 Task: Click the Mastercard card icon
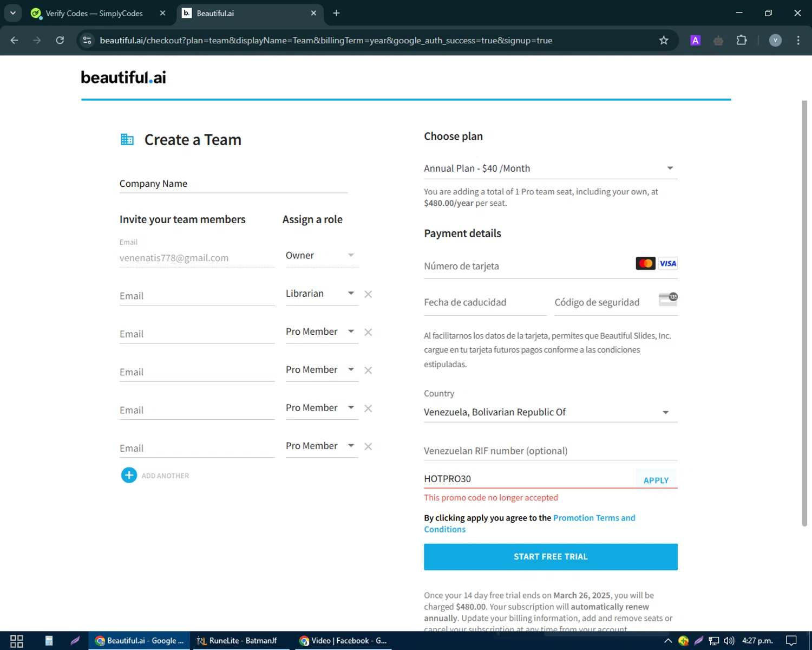(645, 263)
